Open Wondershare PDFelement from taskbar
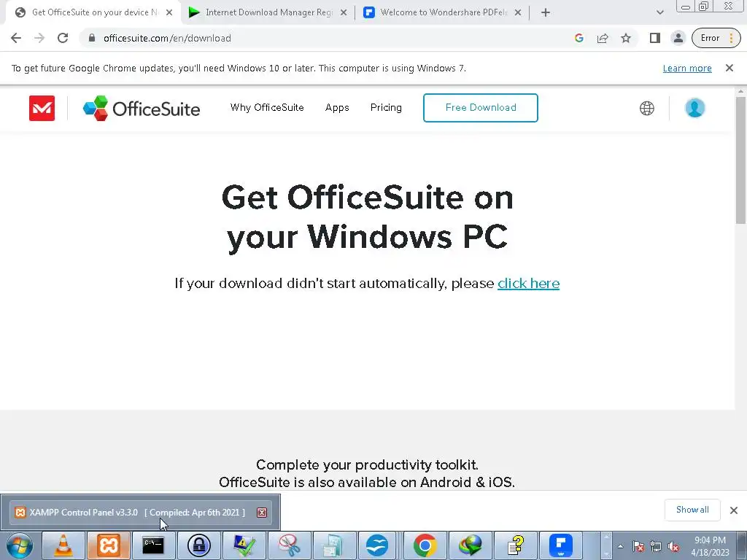Screen dimensions: 747x560 click(x=561, y=545)
